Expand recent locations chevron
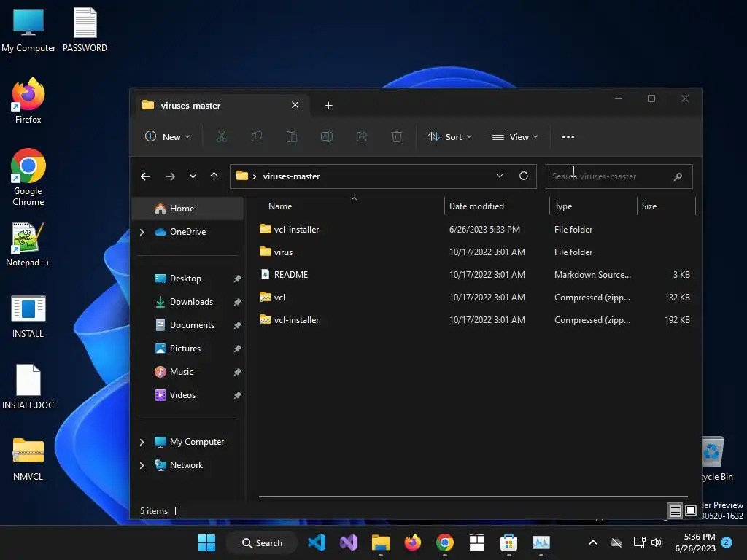Image resolution: width=747 pixels, height=560 pixels. pos(193,176)
